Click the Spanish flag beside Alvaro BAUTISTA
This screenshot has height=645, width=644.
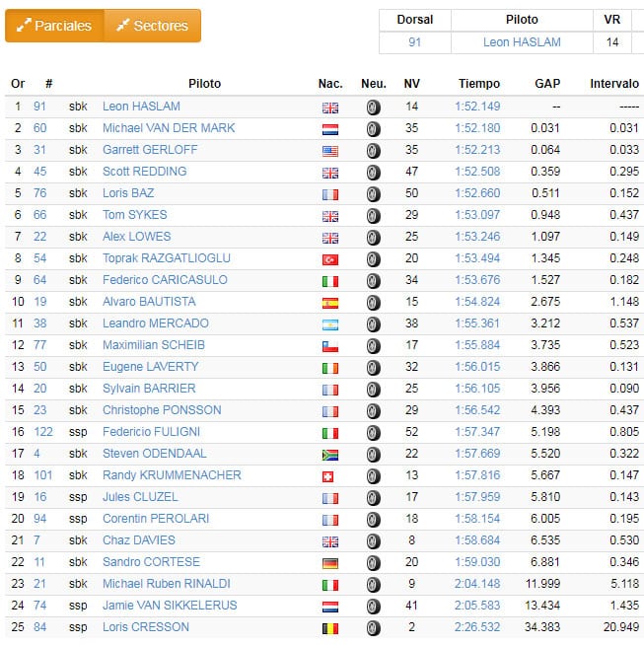point(330,303)
